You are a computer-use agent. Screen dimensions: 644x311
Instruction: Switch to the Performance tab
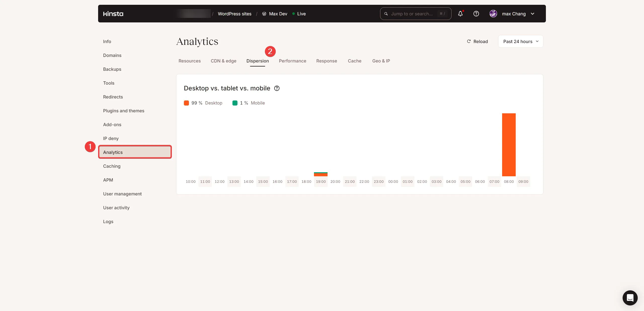tap(293, 61)
